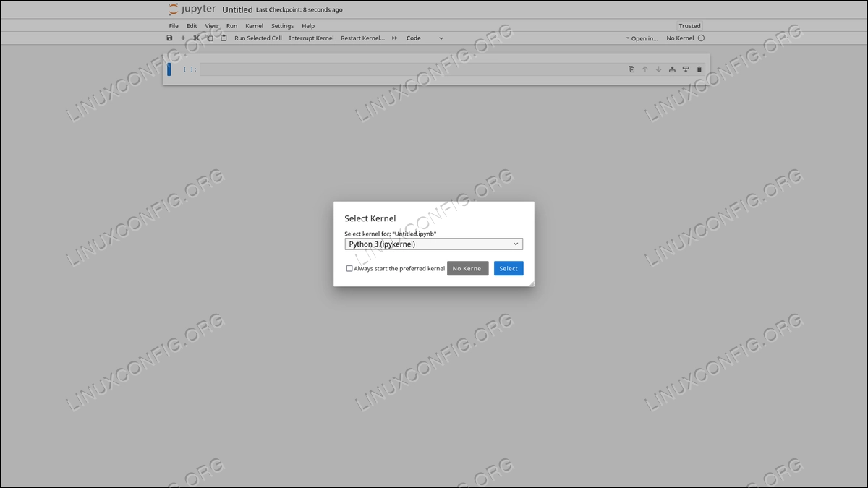Move the cell up with the arrow
Image resolution: width=868 pixels, height=488 pixels.
point(645,69)
